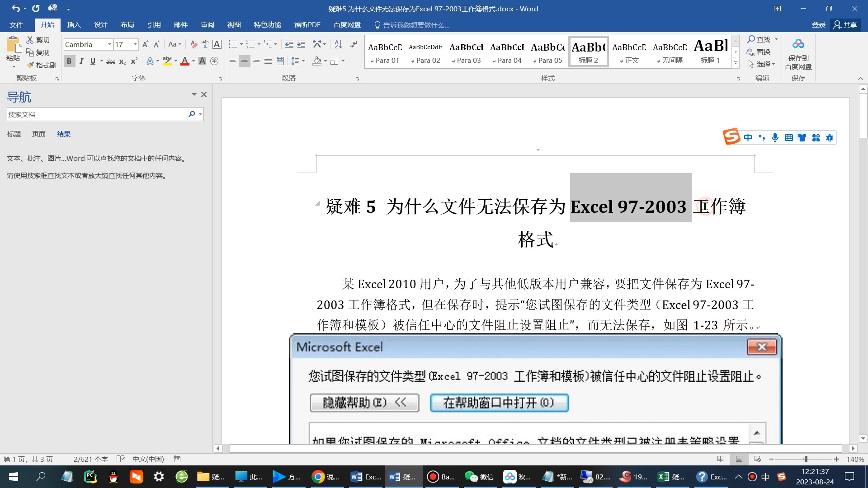The height and width of the screenshot is (488, 868).
Task: Click the zoom slider in the status bar
Action: click(806, 459)
